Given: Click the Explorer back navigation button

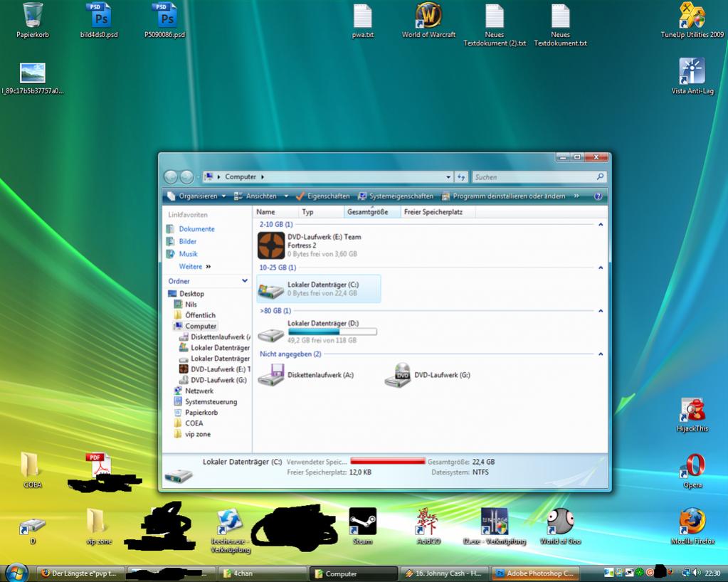Looking at the screenshot, I should point(171,177).
